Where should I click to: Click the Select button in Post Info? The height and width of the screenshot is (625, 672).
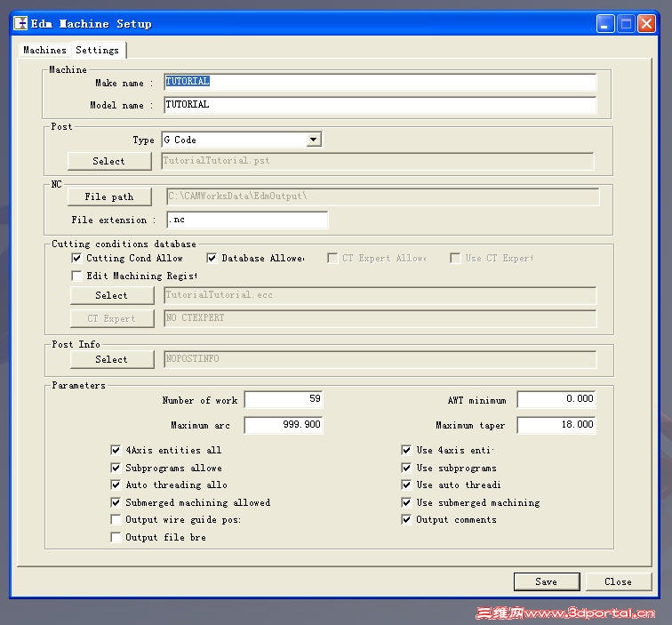coord(112,359)
